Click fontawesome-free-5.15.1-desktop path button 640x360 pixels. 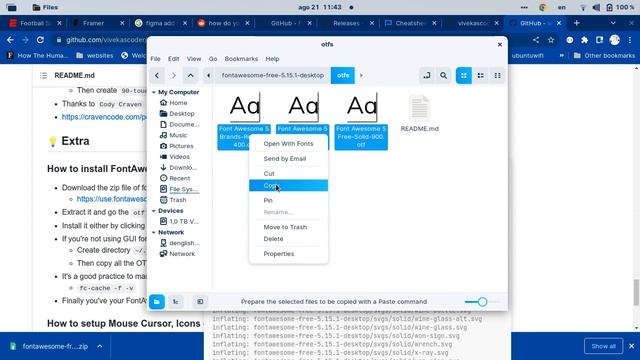(273, 76)
